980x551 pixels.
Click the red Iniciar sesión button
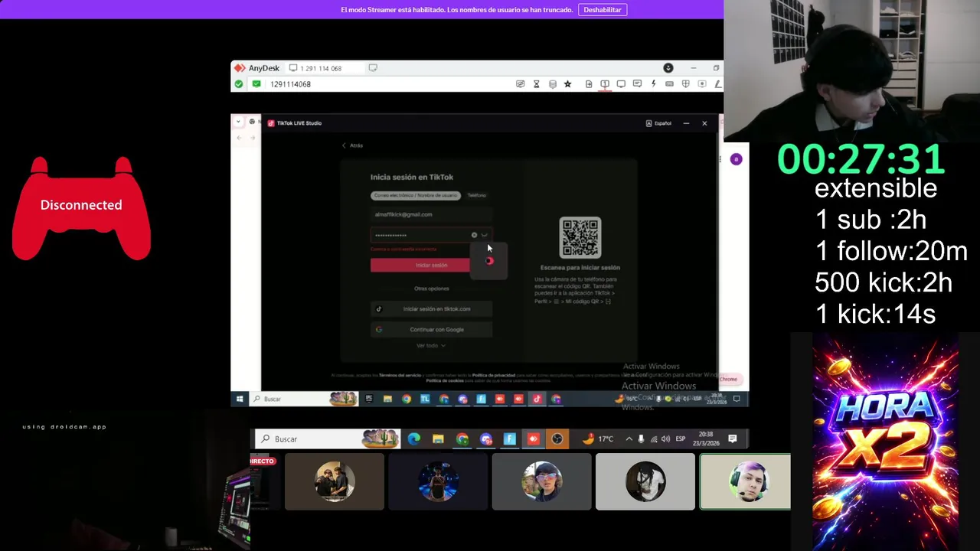(431, 265)
